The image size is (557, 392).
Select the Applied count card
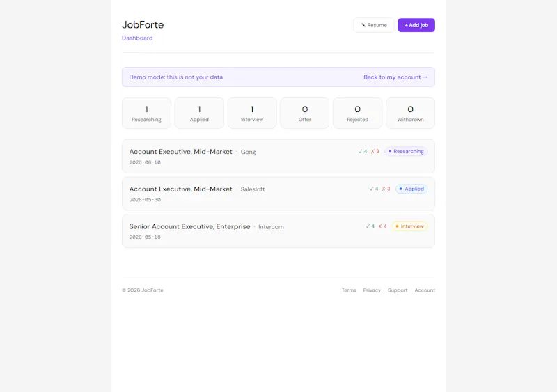click(199, 113)
